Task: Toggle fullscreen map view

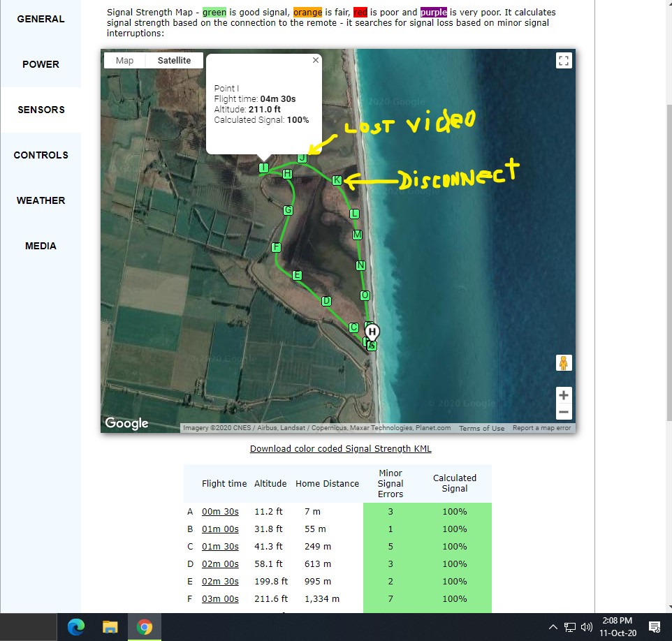Action: (x=564, y=61)
